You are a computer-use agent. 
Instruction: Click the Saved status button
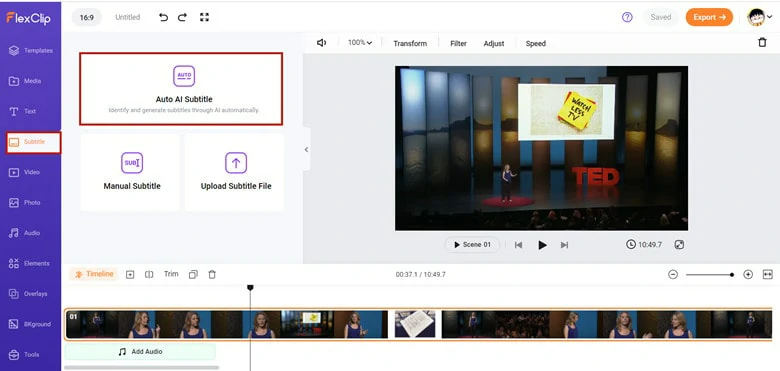(x=661, y=17)
